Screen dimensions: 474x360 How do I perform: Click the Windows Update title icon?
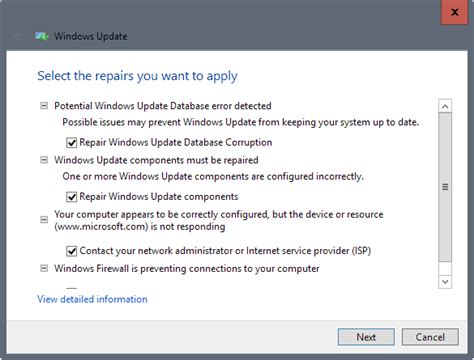pos(42,36)
